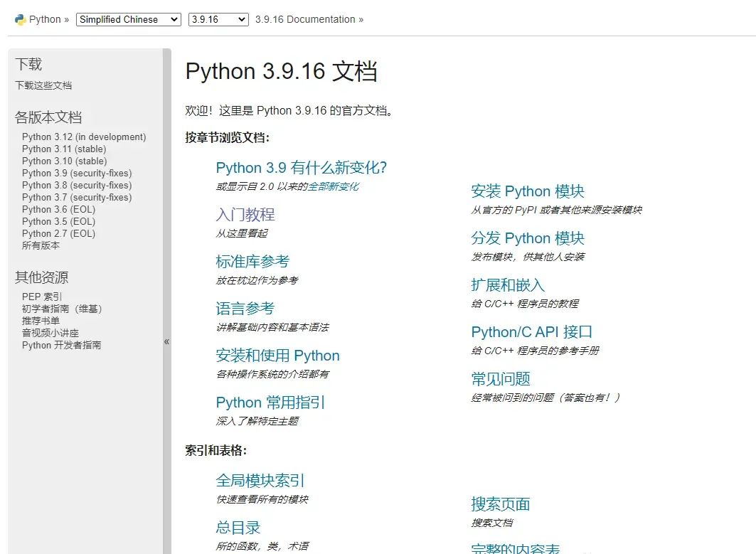
Task: Open 语言参考 language reference
Action: 245,308
